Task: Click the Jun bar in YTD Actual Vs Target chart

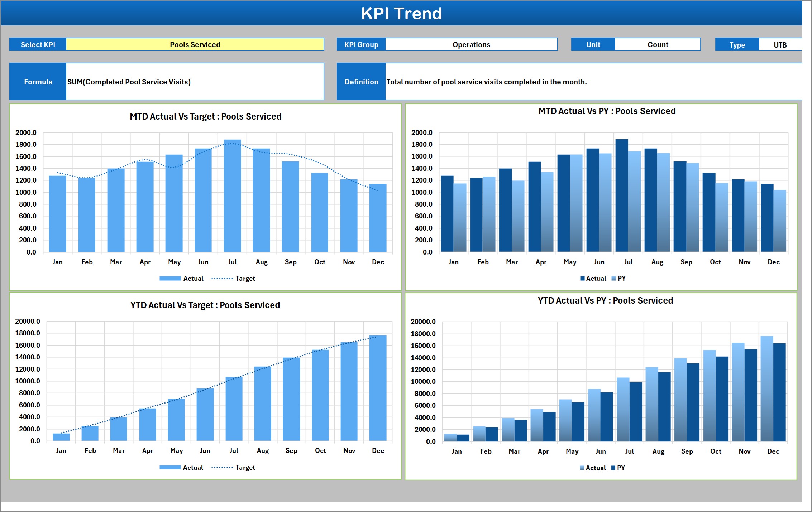Action: click(205, 415)
